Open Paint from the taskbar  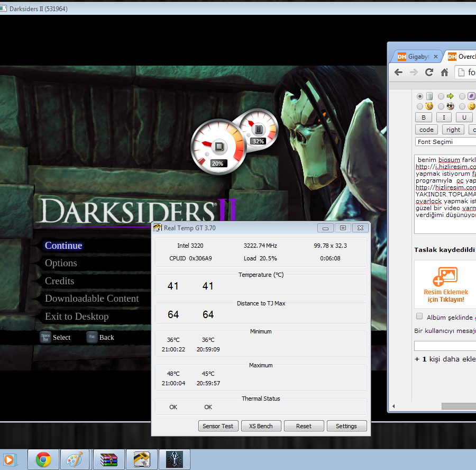click(x=75, y=459)
